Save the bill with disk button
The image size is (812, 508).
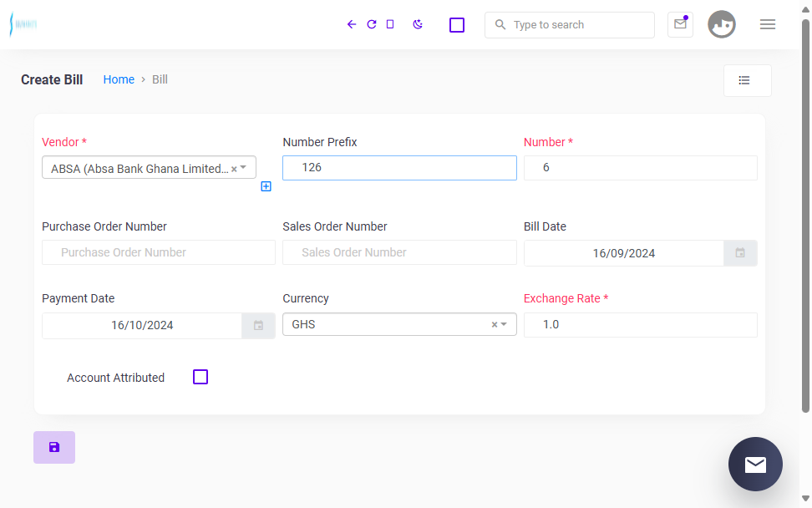[54, 447]
